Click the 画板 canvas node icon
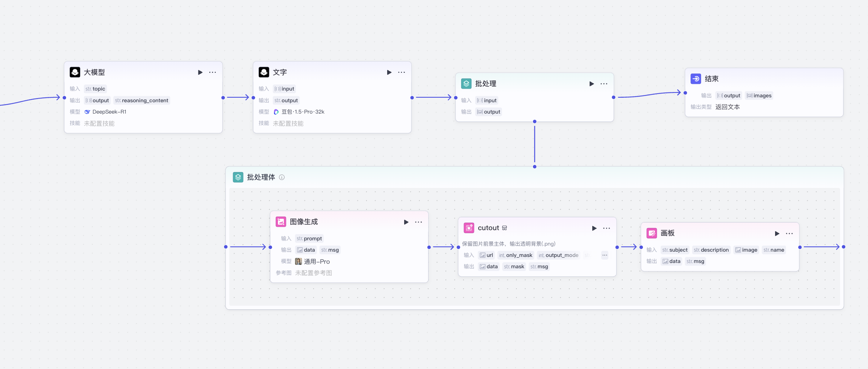 click(x=652, y=233)
